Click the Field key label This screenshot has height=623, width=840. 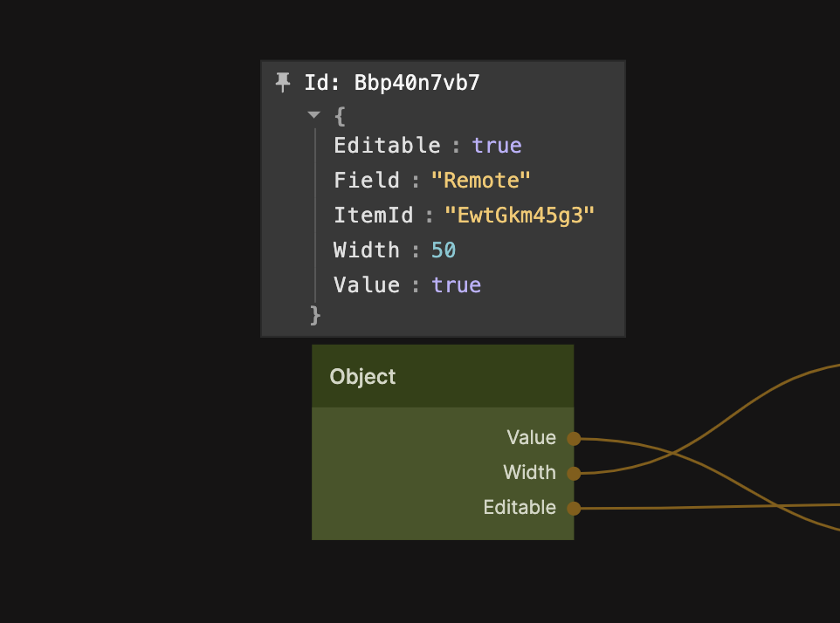[x=366, y=181]
